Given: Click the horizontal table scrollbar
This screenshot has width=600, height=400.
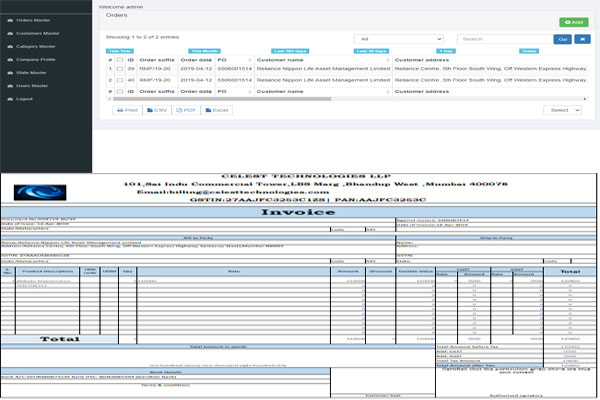Looking at the screenshot, I should coord(222,99).
